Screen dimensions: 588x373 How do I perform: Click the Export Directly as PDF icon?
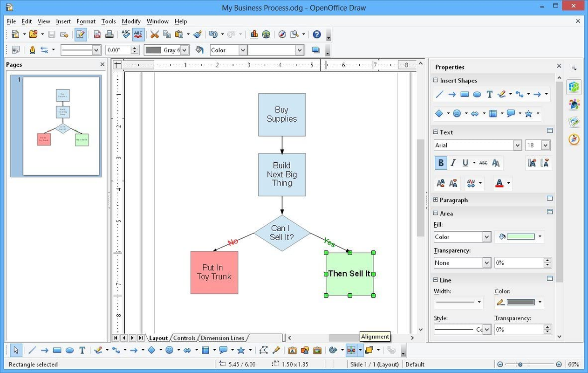tap(97, 34)
